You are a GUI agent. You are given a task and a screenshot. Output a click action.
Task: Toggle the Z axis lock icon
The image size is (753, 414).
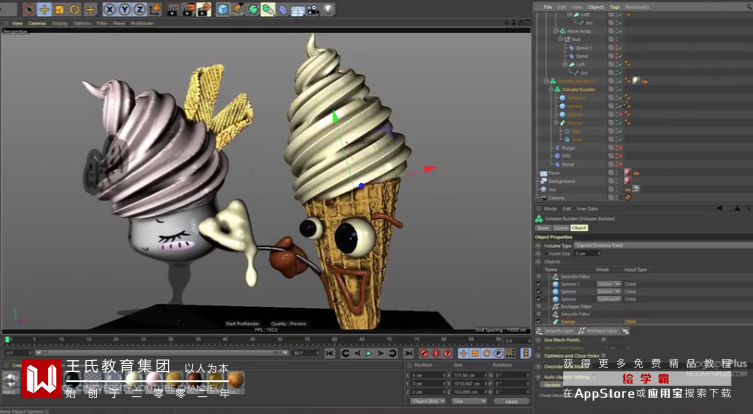[x=141, y=9]
